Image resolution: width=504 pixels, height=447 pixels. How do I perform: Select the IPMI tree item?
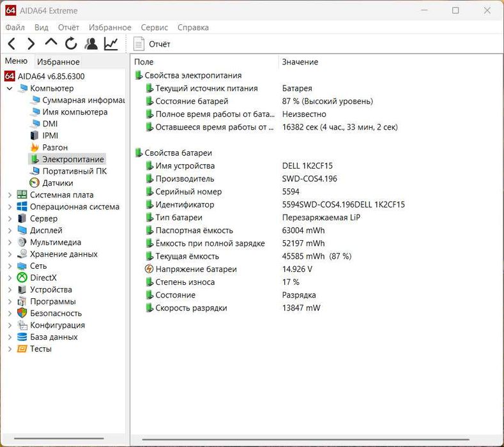click(44, 135)
